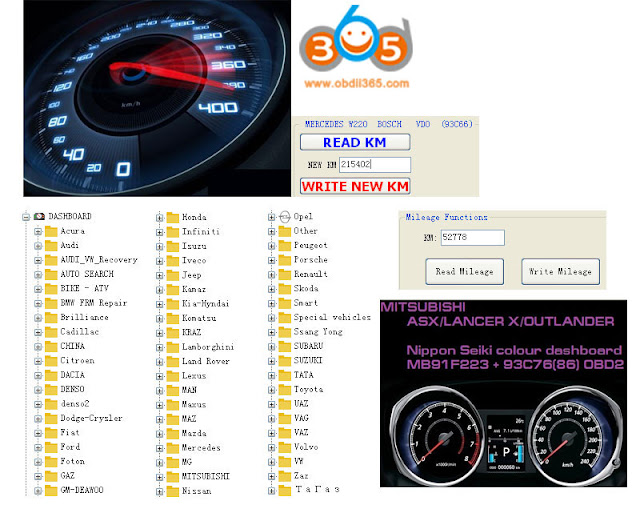Viewport: 640px width, 509px height.
Task: Click the Opel logo icon
Action: 285,217
